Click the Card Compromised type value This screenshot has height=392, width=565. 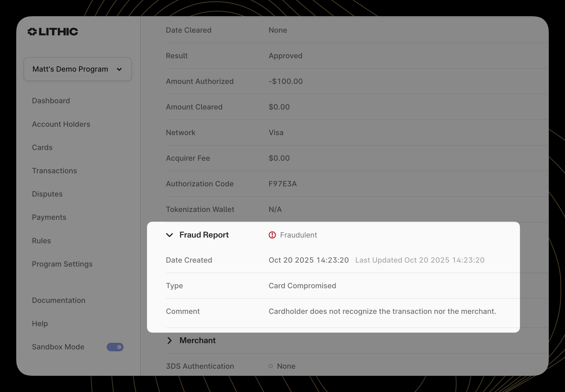tap(302, 286)
